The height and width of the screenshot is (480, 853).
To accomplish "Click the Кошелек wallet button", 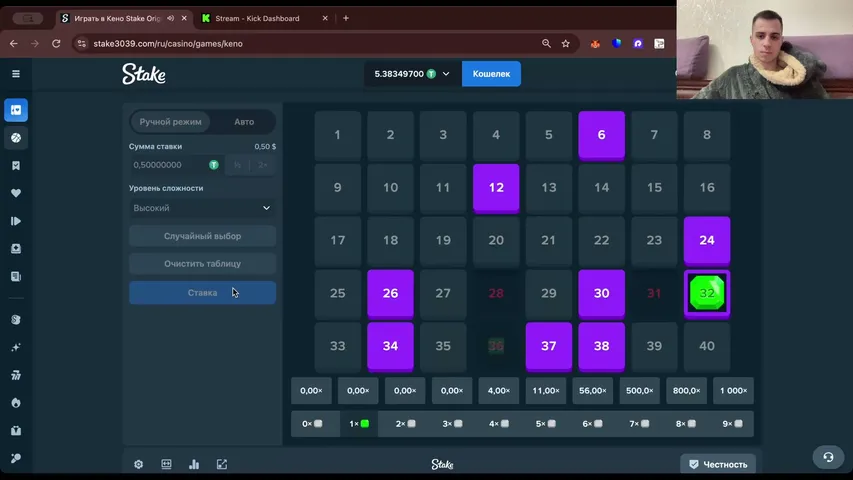I will coord(491,73).
